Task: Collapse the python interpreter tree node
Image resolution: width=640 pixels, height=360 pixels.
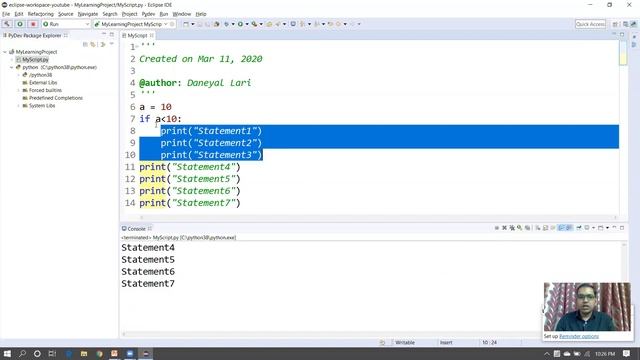Action: pyautogui.click(x=11, y=67)
